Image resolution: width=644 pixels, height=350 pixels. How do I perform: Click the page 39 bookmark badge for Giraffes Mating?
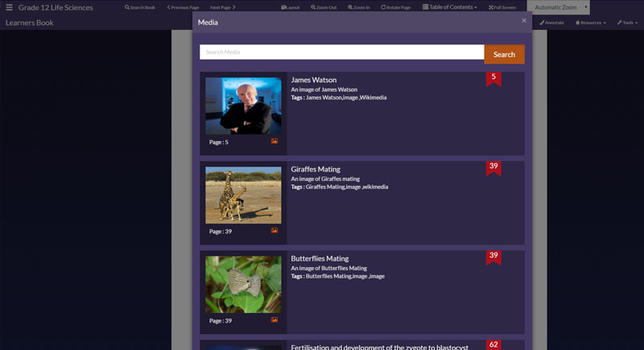point(493,168)
